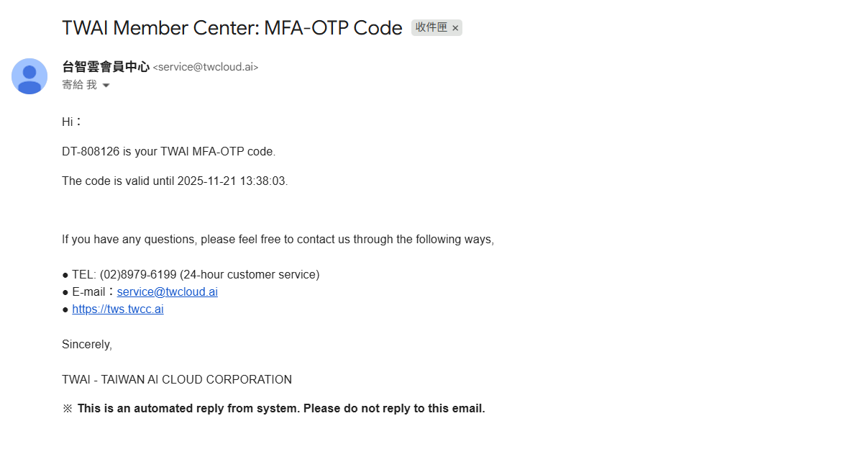Click the sender address in the header
This screenshot has width=868, height=462.
point(206,67)
